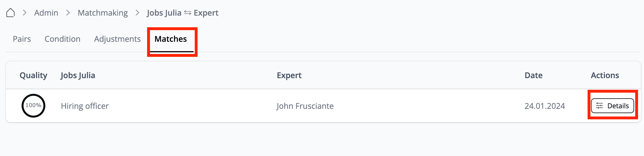Viewport: 644px width, 156px height.
Task: Click the swap arrows icon in the breadcrumb
Action: click(x=188, y=13)
